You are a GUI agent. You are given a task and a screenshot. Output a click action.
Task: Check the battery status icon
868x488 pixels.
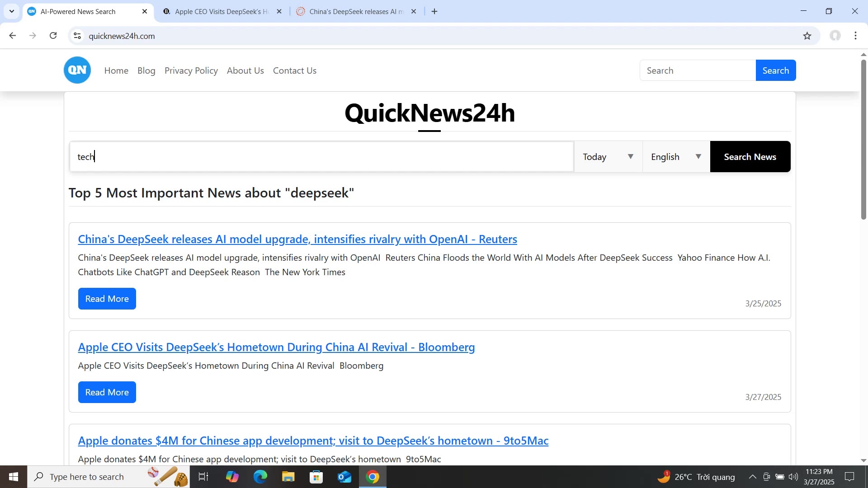pyautogui.click(x=780, y=477)
